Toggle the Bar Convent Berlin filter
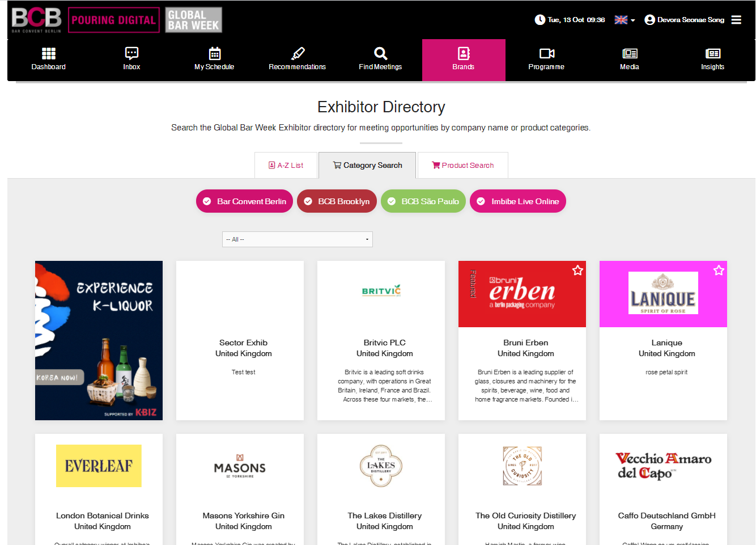 pyautogui.click(x=244, y=201)
